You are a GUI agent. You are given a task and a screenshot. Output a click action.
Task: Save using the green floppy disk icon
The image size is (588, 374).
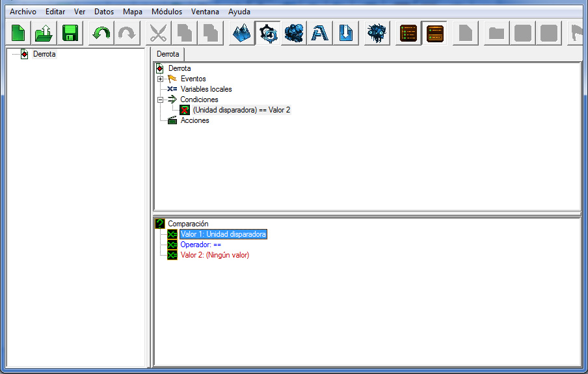(70, 33)
